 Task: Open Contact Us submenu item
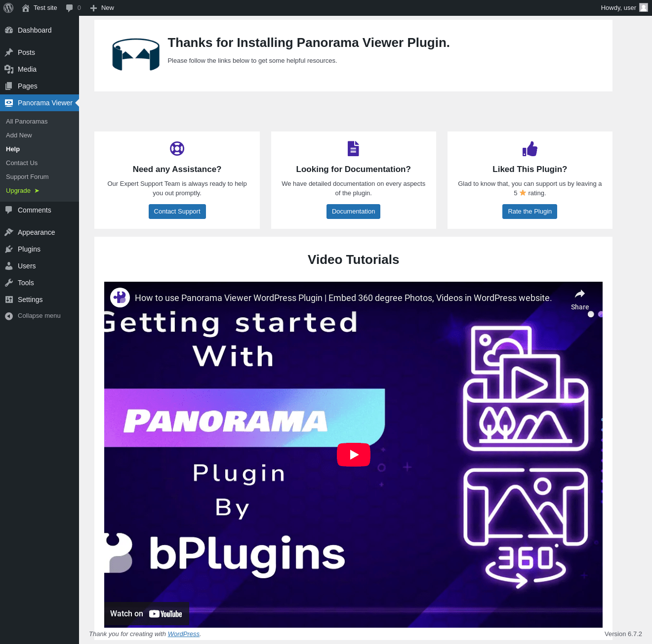coord(22,163)
